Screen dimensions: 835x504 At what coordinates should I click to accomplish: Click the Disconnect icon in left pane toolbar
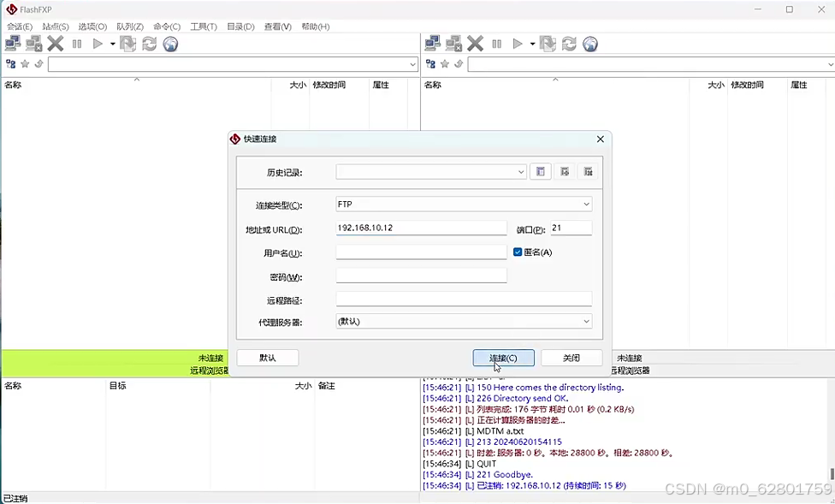(x=34, y=44)
